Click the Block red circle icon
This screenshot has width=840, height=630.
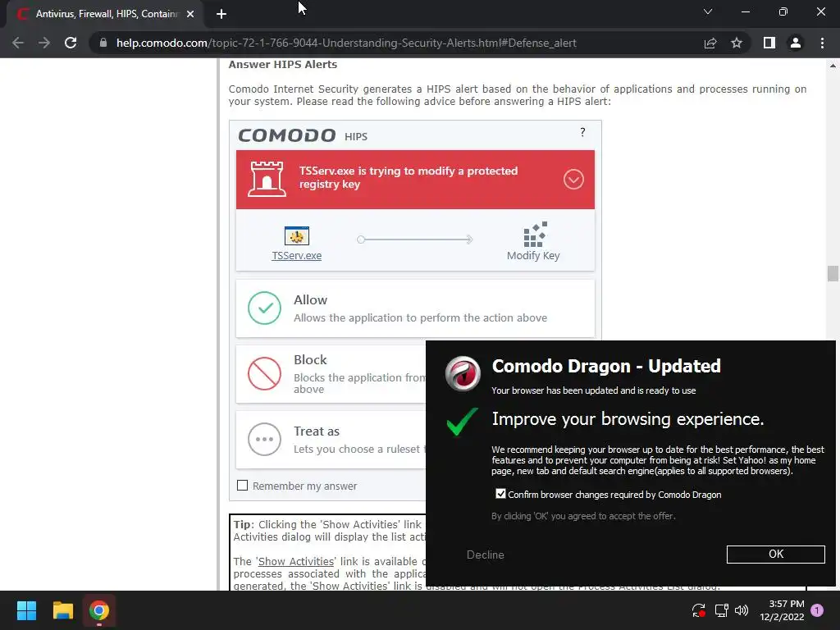[264, 373]
